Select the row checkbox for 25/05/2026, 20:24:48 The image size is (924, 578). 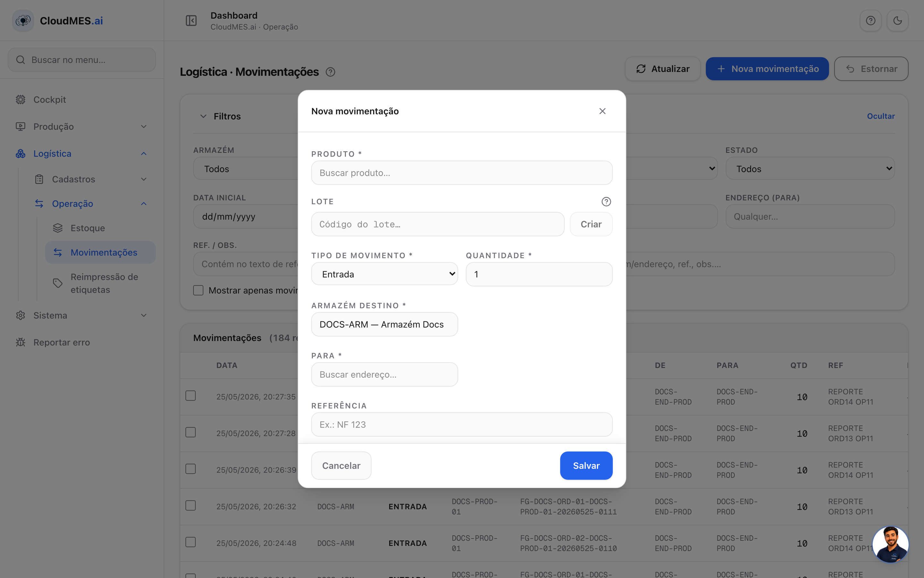pos(191,542)
